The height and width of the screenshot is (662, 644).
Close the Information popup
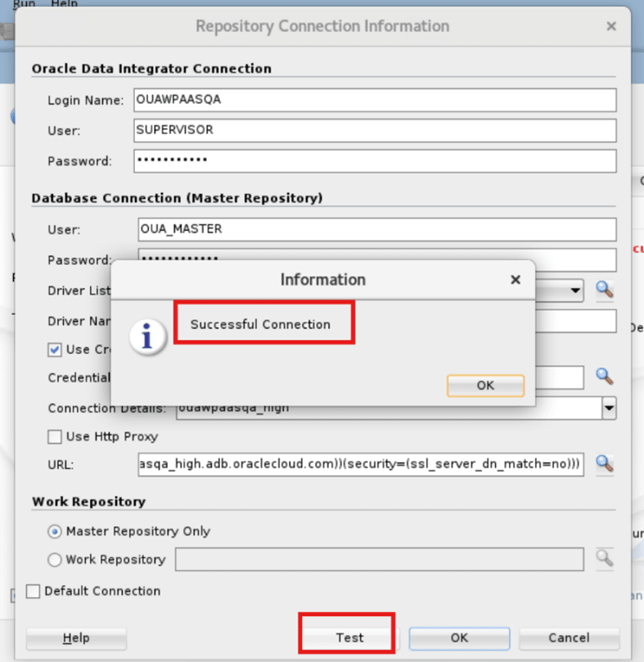(516, 280)
